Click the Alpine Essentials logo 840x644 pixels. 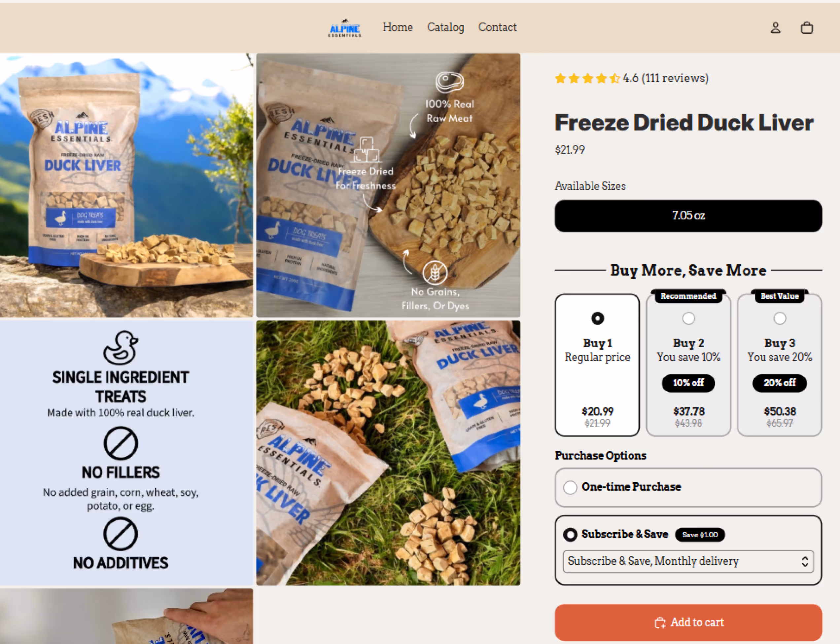click(345, 28)
